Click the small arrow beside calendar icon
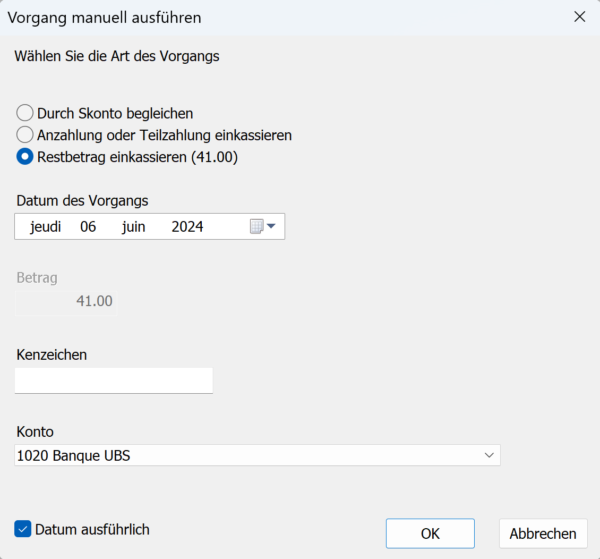600x559 pixels. [271, 226]
